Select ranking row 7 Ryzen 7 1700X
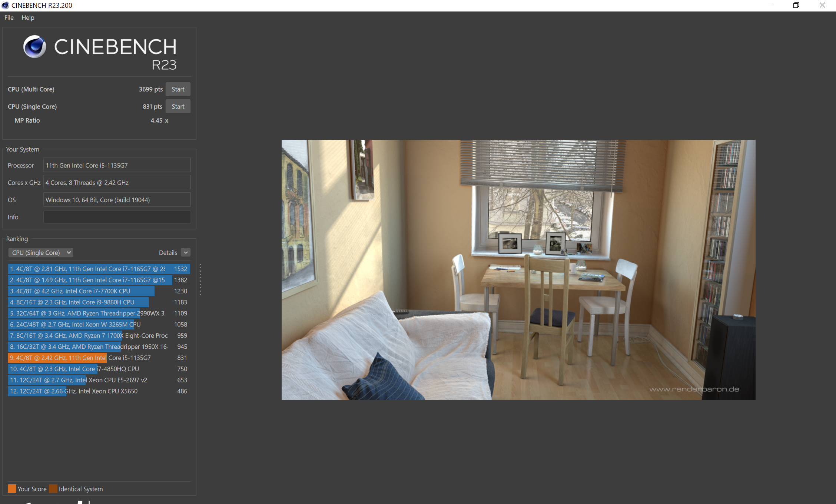Screen dimensions: 836x504 click(99, 336)
